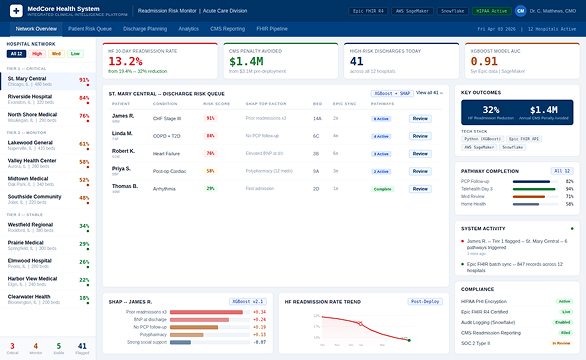This screenshot has height=360, width=586.
Task: Click the 3 Critical count summary
Action: (x=12, y=348)
